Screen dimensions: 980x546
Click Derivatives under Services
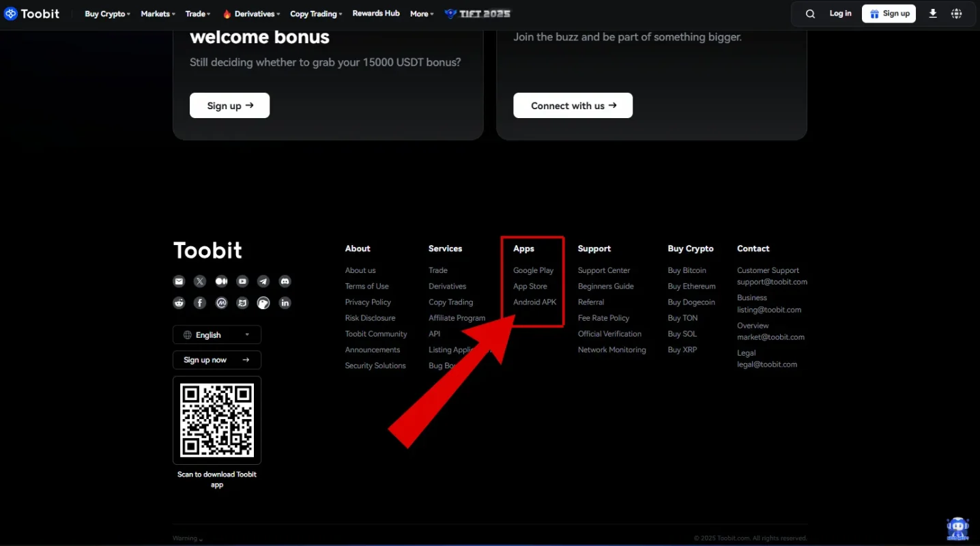[x=448, y=286]
